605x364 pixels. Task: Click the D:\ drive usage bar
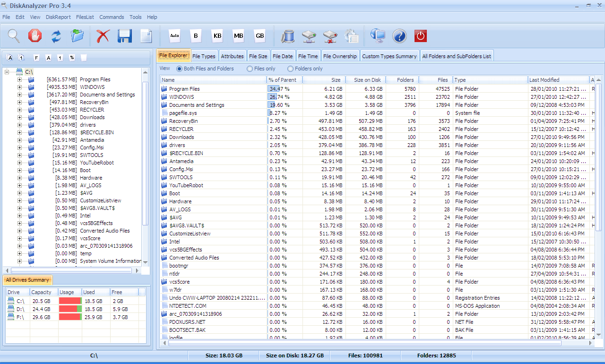click(70, 309)
